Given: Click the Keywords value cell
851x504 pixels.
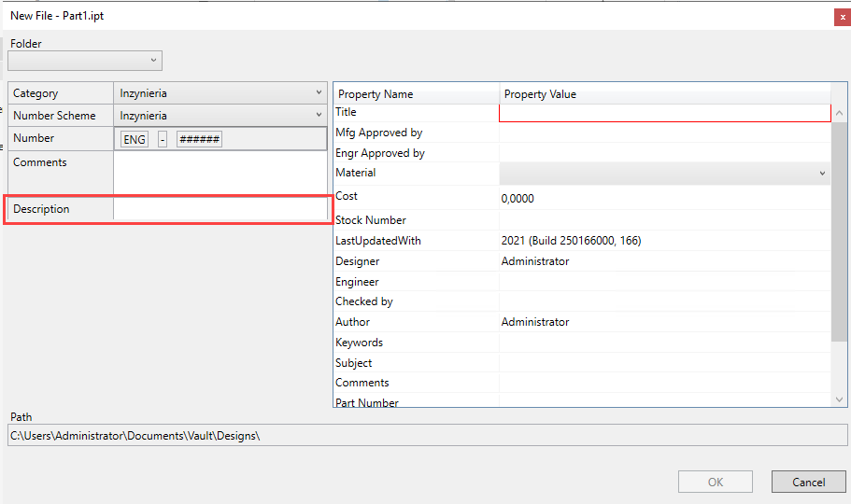Looking at the screenshot, I should (x=664, y=343).
